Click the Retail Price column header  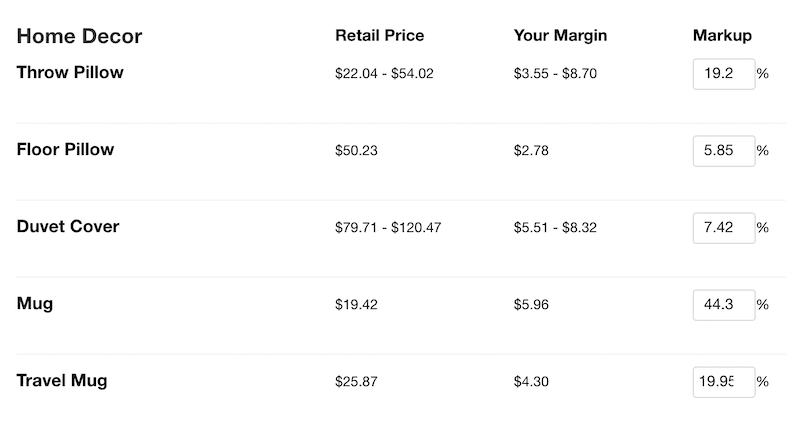tap(380, 36)
